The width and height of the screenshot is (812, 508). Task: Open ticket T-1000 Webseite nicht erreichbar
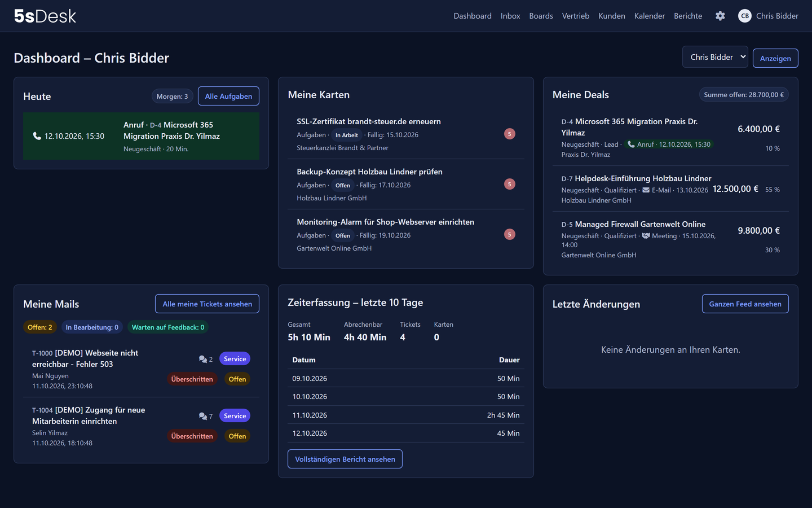tap(85, 358)
